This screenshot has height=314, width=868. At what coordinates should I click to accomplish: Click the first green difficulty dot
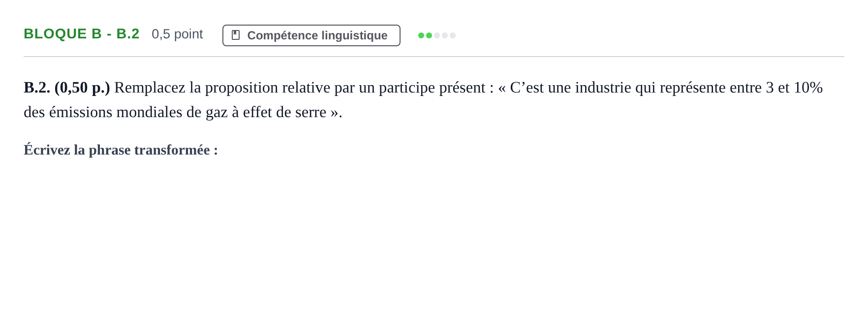coord(421,35)
